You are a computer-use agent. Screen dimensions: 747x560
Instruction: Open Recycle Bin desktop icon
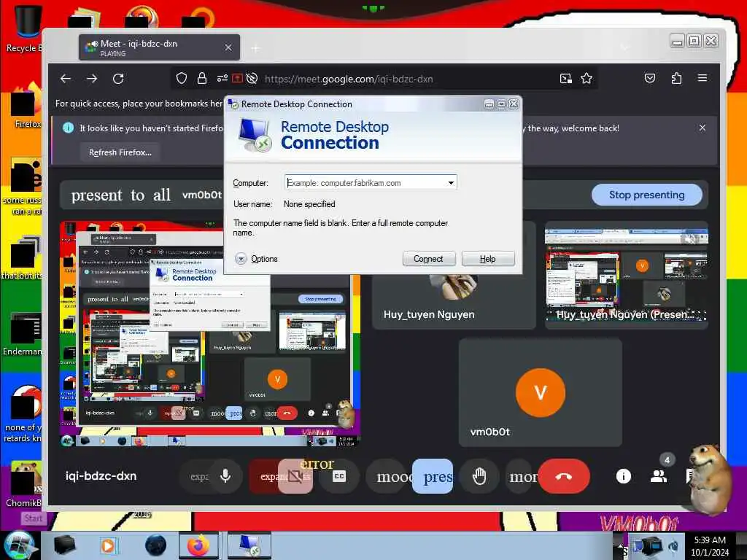(26, 28)
